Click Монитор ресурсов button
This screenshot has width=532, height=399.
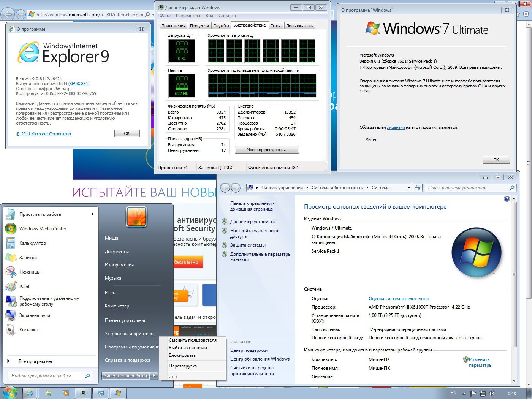[267, 150]
